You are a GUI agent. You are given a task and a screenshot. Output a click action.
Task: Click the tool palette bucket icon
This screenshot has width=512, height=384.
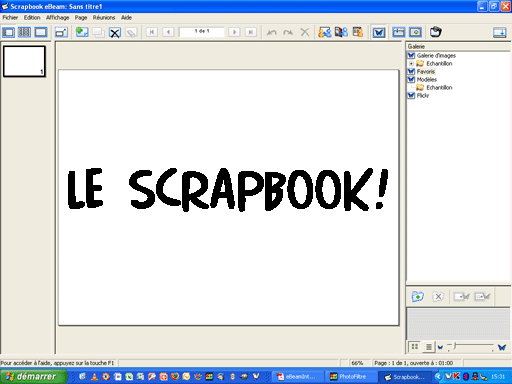(435, 32)
